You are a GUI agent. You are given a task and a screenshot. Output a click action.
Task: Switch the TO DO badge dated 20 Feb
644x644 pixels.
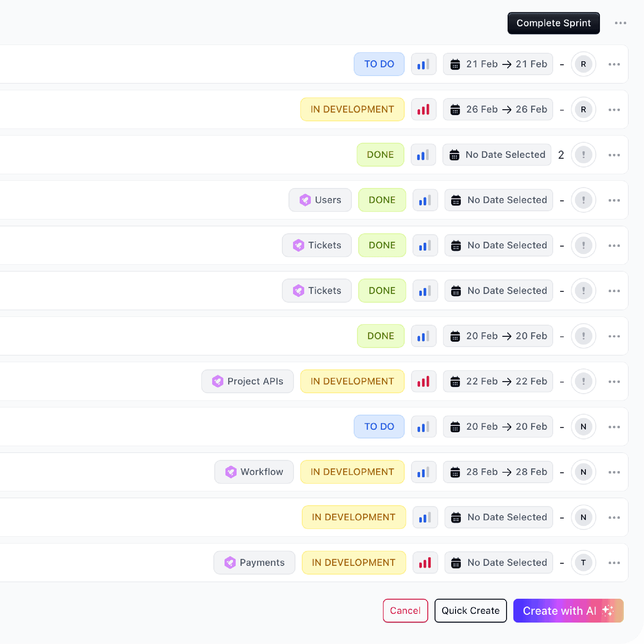(x=379, y=427)
